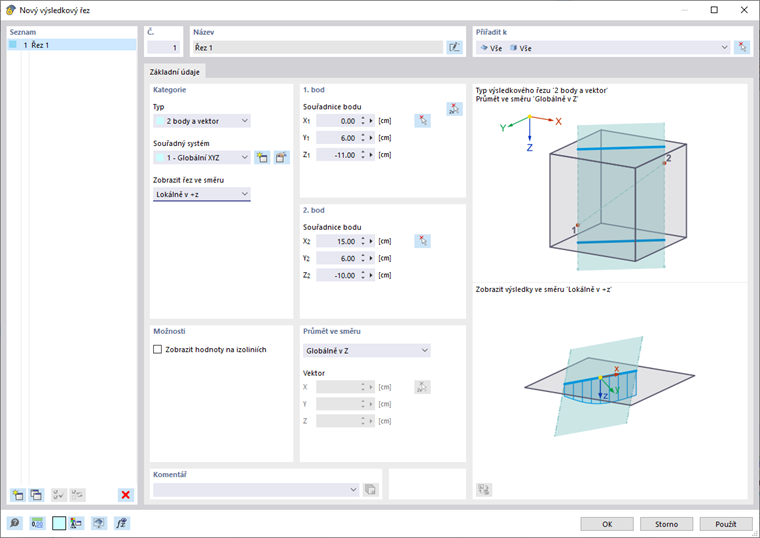Open Přiřadit k dropdown arrow
The width and height of the screenshot is (760, 538).
tap(724, 47)
